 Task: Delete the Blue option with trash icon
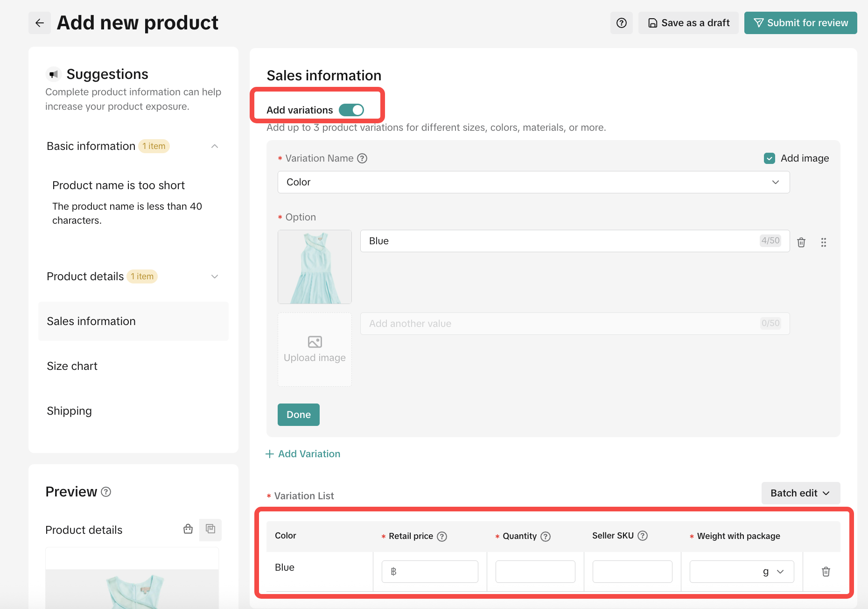(801, 242)
